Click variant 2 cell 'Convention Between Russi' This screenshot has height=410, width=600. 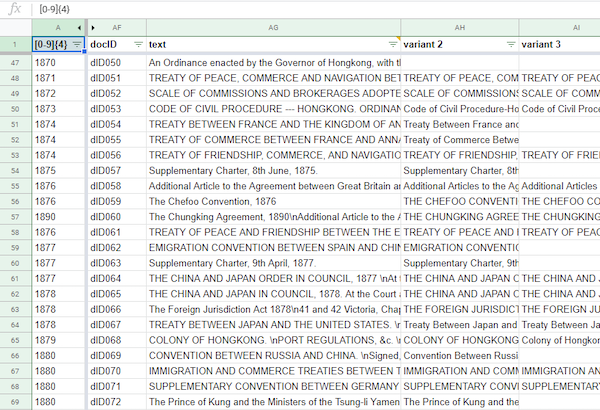[460, 356]
